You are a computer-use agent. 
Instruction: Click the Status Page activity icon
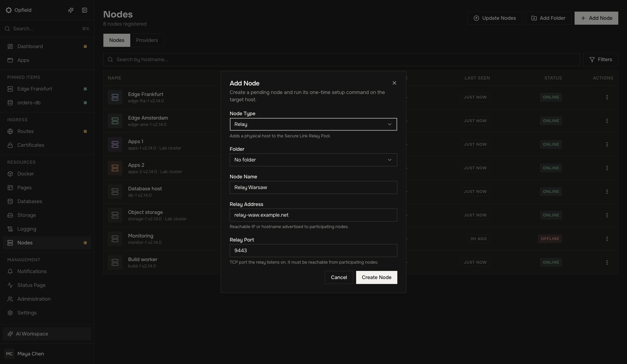click(x=10, y=285)
